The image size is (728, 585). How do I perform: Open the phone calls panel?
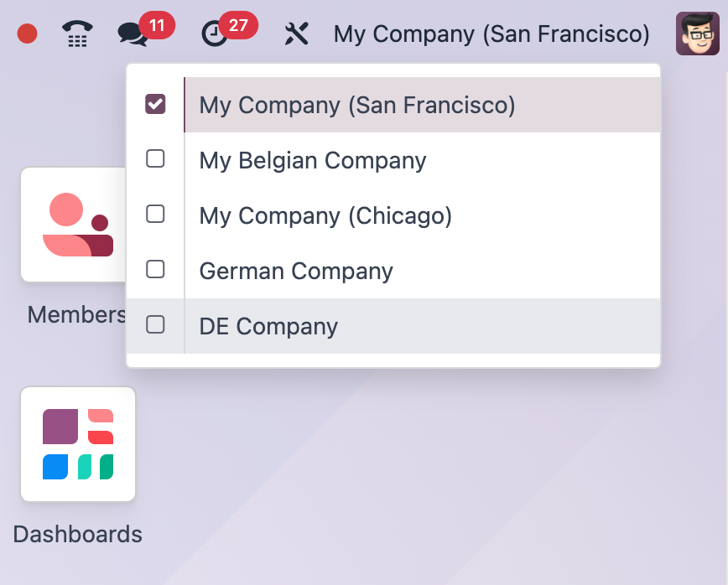coord(76,34)
